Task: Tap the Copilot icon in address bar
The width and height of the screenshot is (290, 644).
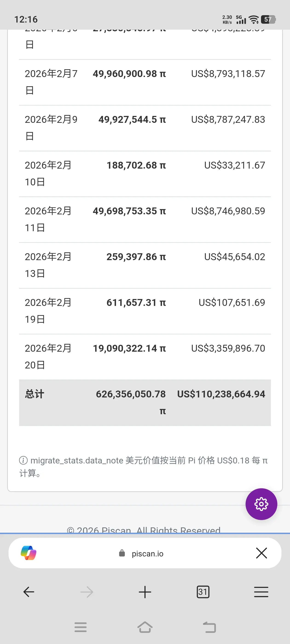Action: (29, 553)
